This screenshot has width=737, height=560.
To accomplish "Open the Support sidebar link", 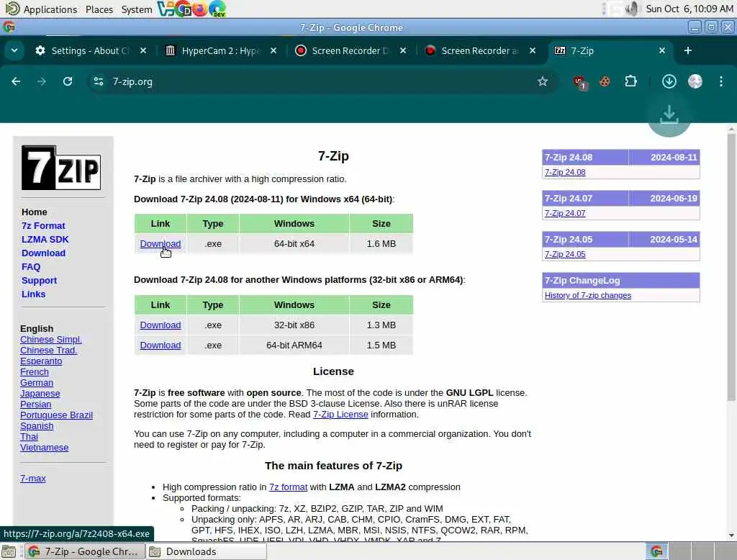I will click(39, 280).
